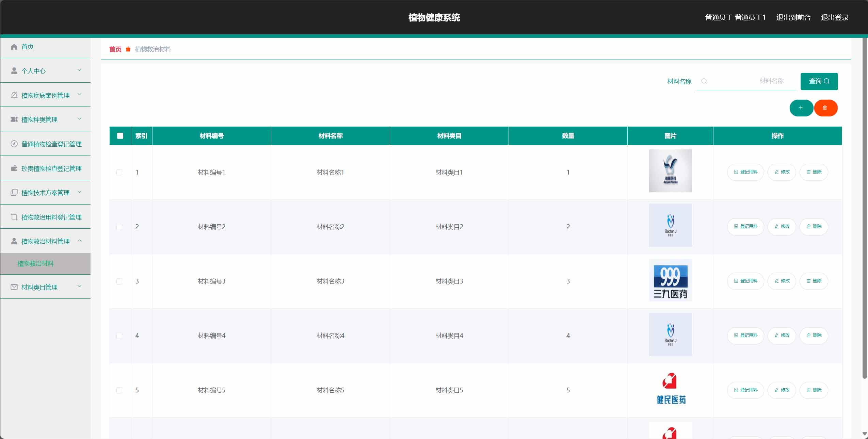Open 植物救治用料登记管理 menu item
Viewport: 868px width, 439px height.
pyautogui.click(x=45, y=217)
